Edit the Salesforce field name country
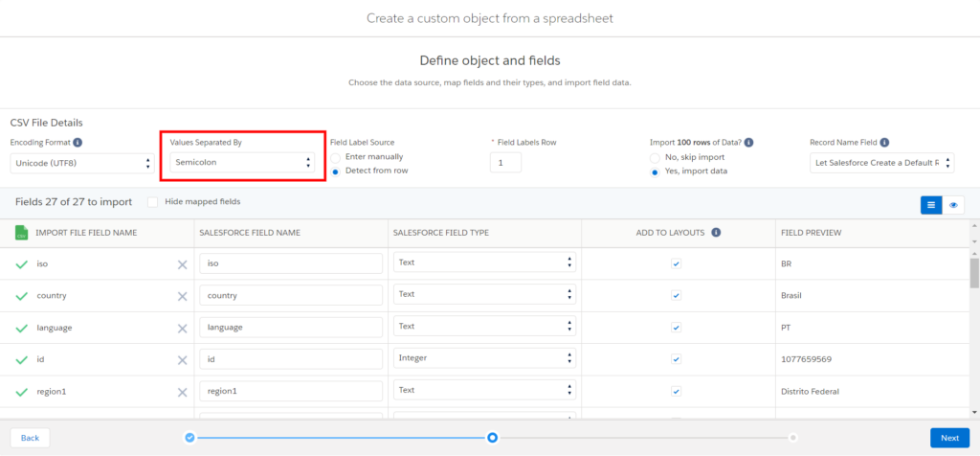This screenshot has width=980, height=456. pyautogui.click(x=291, y=295)
